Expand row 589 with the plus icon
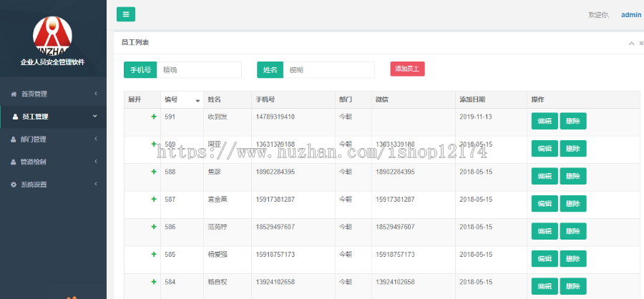Viewport: 644px width, 299px height. pos(154,144)
